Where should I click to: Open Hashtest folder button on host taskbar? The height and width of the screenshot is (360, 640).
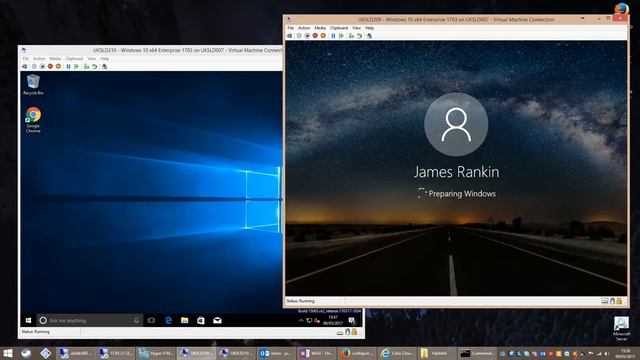[x=437, y=353]
